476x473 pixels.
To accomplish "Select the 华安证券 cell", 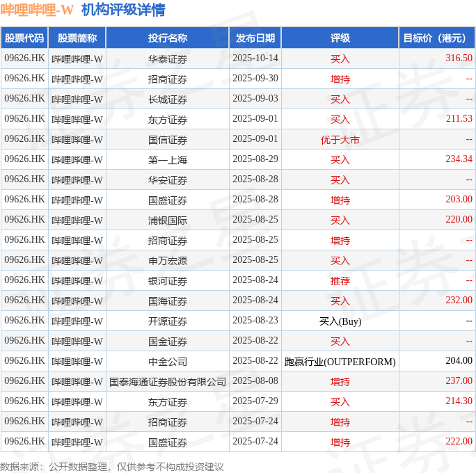I will 168,179.
